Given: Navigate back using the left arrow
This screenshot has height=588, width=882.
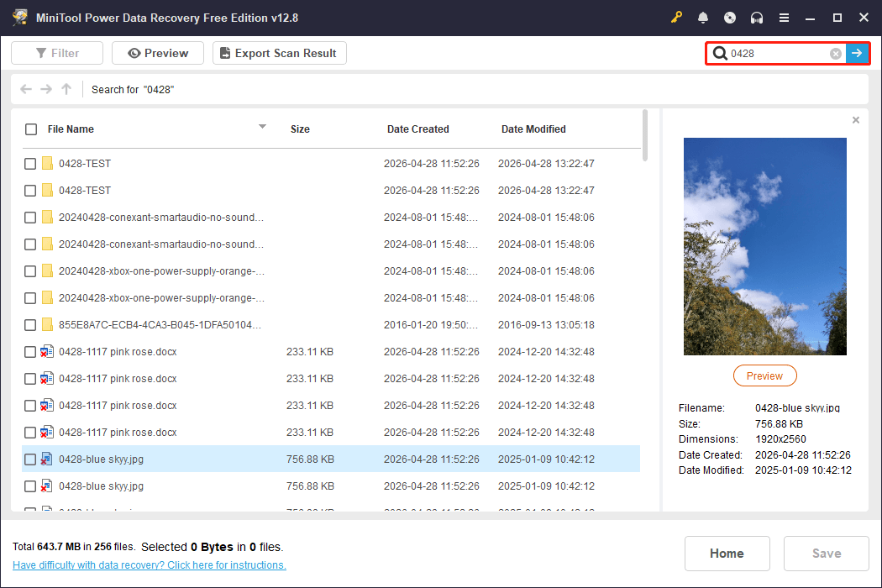Looking at the screenshot, I should (x=26, y=89).
